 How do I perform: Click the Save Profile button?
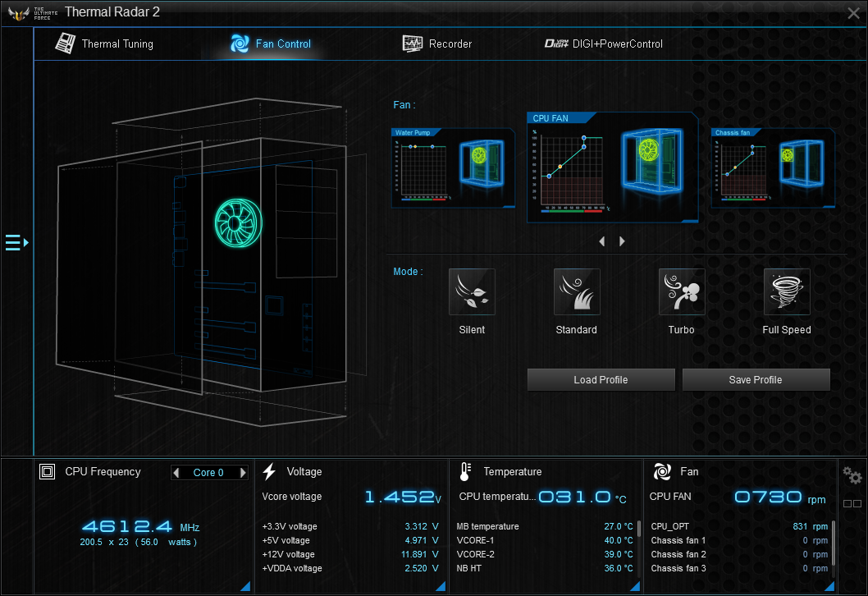(756, 380)
